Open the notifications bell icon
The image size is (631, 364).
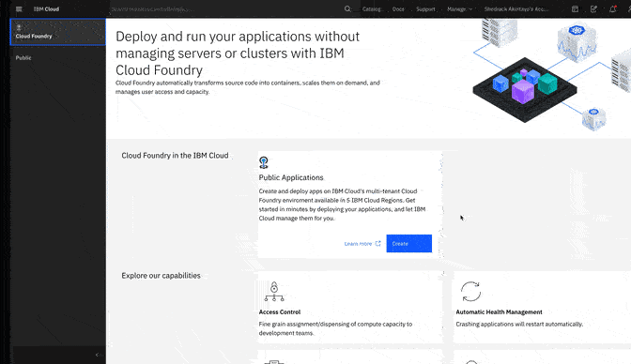click(x=612, y=8)
